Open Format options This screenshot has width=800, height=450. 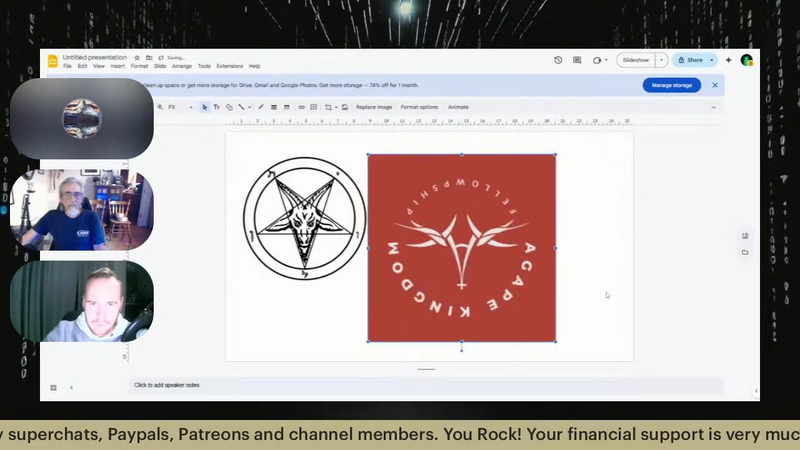tap(419, 107)
